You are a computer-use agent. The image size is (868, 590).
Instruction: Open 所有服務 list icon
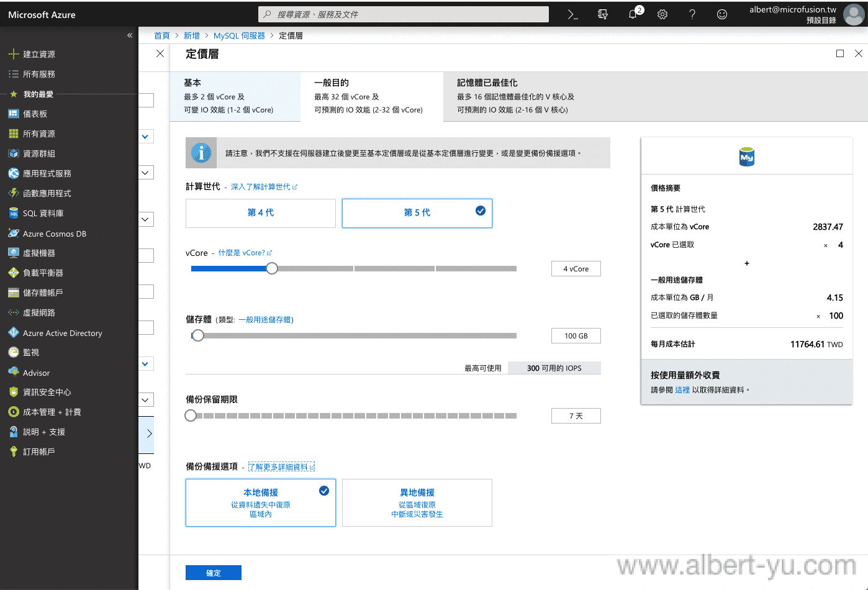(14, 74)
